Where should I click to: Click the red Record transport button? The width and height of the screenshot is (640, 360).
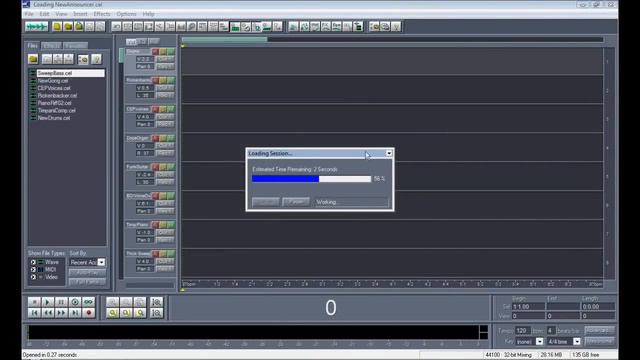pyautogui.click(x=89, y=313)
